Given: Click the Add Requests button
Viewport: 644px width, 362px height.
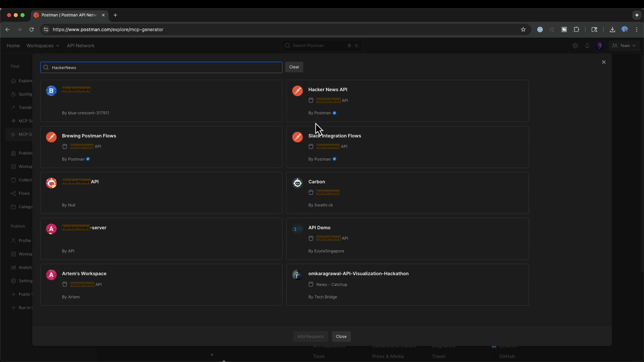Looking at the screenshot, I should click(311, 337).
